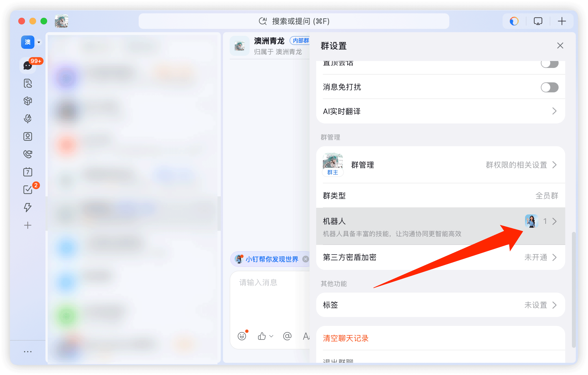588x375 pixels.
Task: Click 清空聊天记录 link
Action: 345,338
